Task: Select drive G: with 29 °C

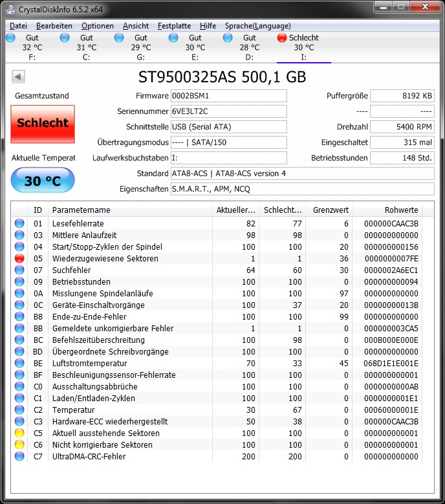Action: (141, 47)
